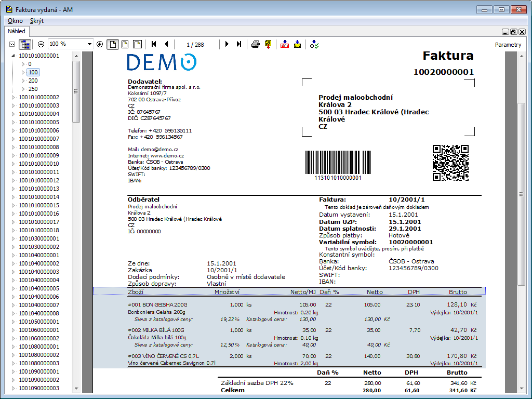Viewport: 532px width, 399px height.
Task: Click the DEMO logo on the invoice
Action: coord(162,62)
